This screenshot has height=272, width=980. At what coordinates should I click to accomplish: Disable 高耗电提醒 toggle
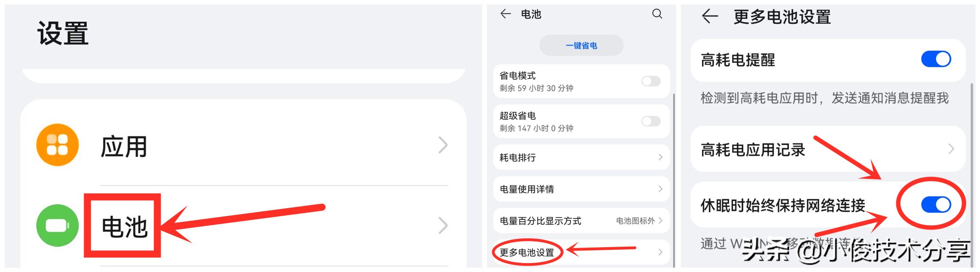pos(936,59)
